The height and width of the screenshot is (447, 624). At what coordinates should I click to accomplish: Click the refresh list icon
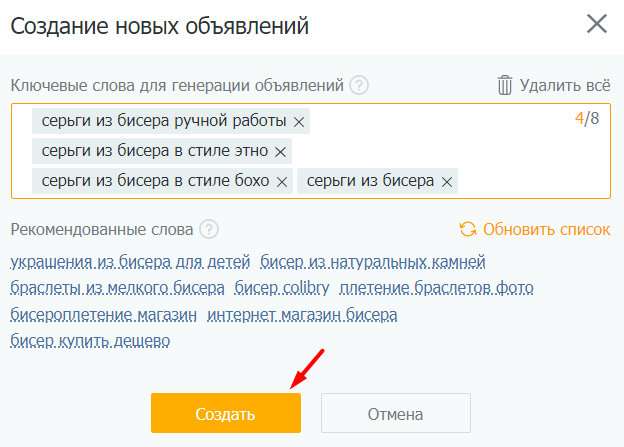[467, 230]
